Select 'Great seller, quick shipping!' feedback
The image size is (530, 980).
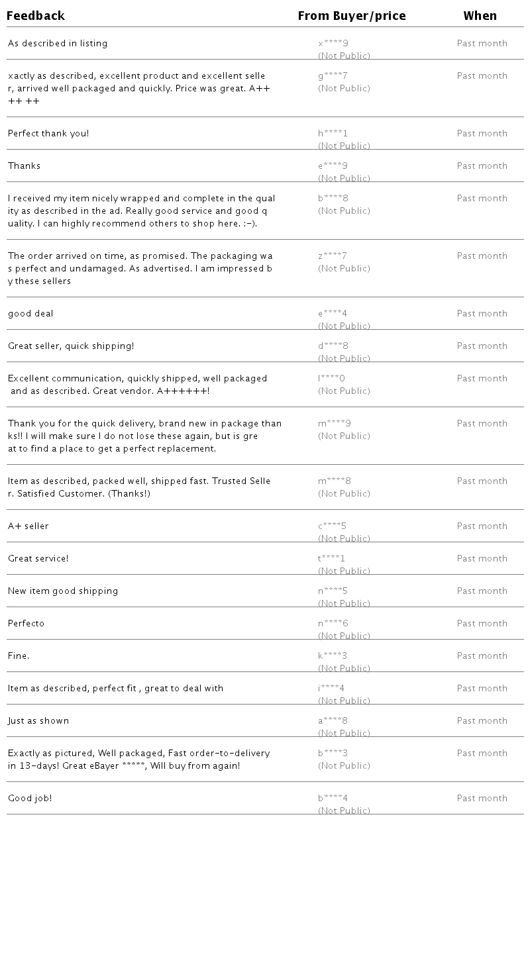click(x=71, y=346)
